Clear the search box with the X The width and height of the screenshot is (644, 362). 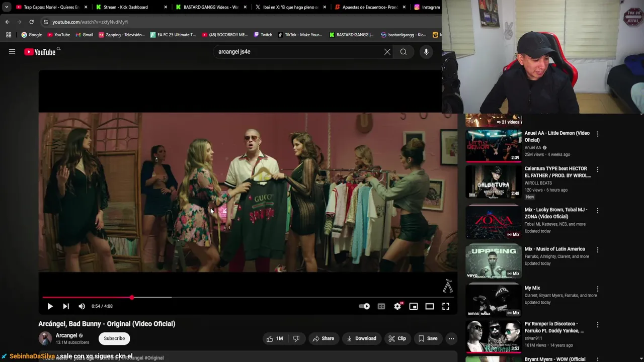pos(387,52)
